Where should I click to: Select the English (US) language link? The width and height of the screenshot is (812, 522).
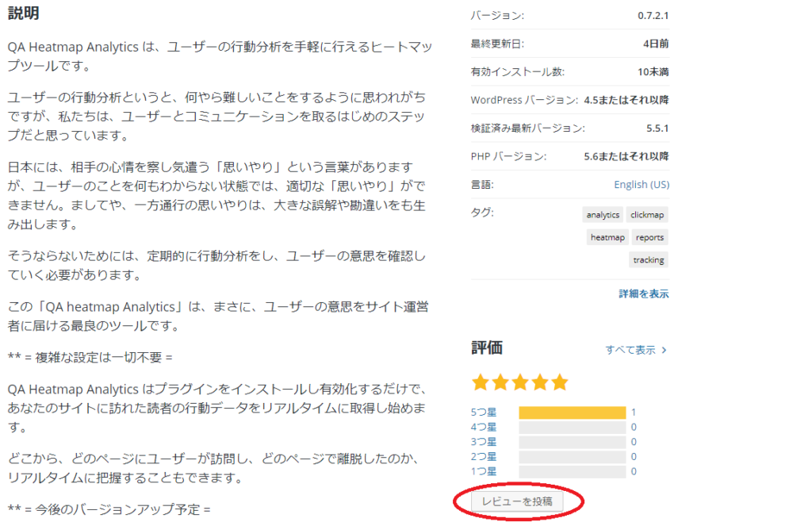642,184
